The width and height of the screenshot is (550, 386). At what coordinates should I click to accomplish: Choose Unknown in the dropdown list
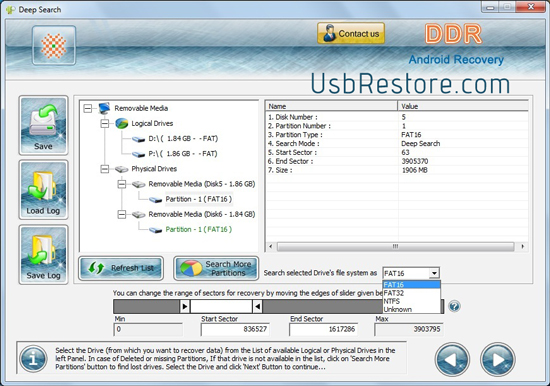(411, 309)
